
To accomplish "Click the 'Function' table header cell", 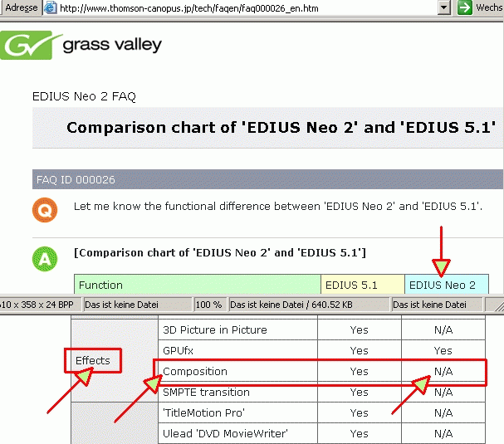I will click(x=198, y=285).
